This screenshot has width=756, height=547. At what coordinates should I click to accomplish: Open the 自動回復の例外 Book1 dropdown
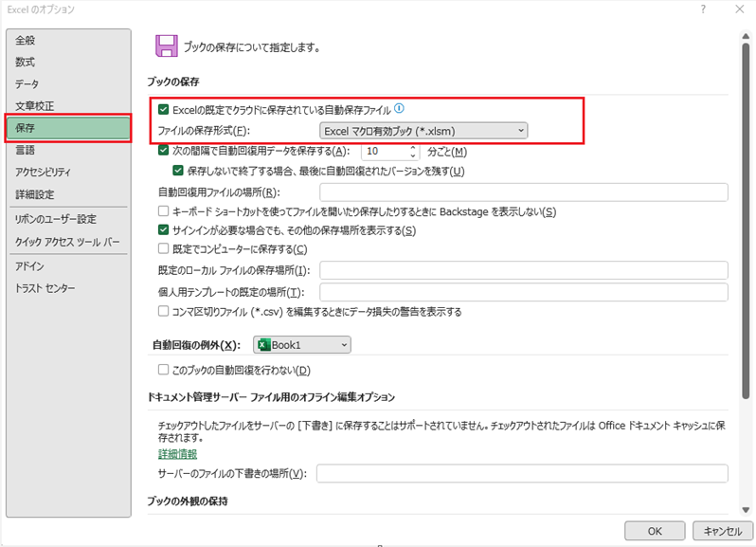click(302, 345)
